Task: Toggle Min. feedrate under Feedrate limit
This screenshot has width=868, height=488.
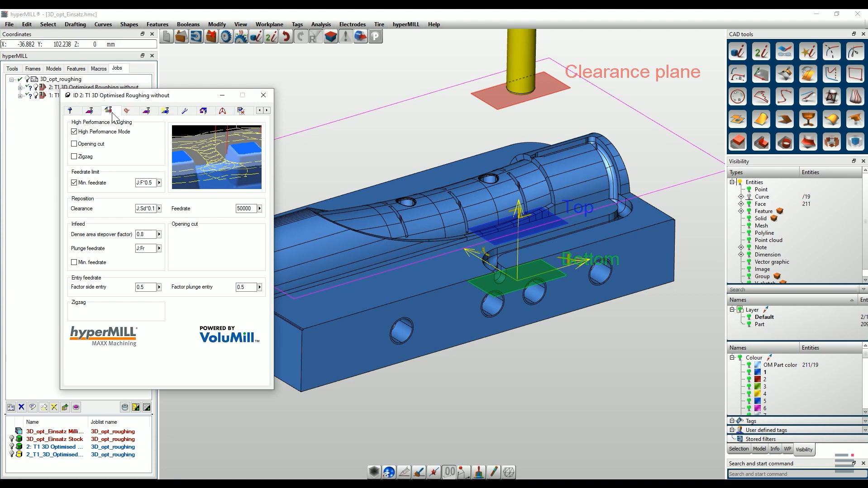Action: tap(74, 183)
